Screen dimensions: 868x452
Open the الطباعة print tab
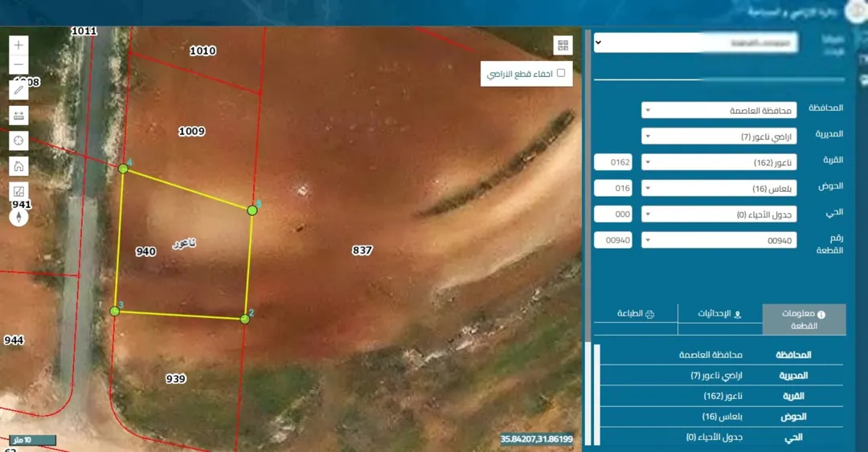(636, 314)
